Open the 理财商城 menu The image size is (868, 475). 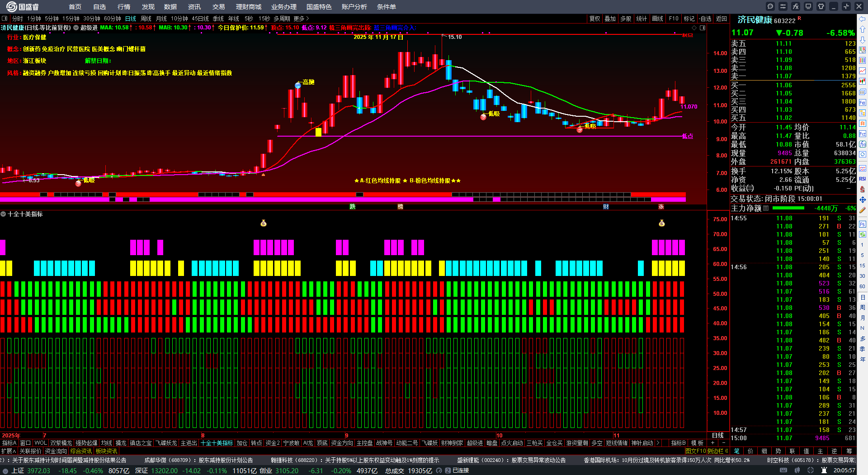pos(249,7)
